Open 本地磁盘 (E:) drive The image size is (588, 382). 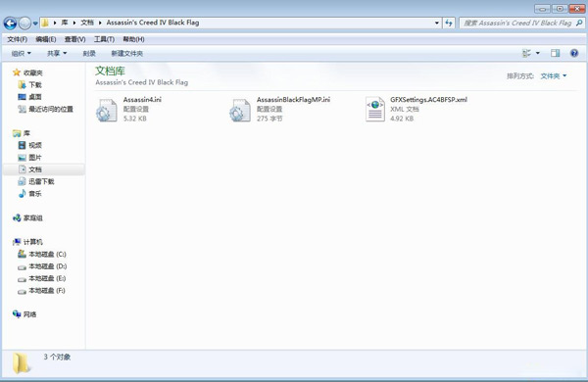[x=47, y=278]
